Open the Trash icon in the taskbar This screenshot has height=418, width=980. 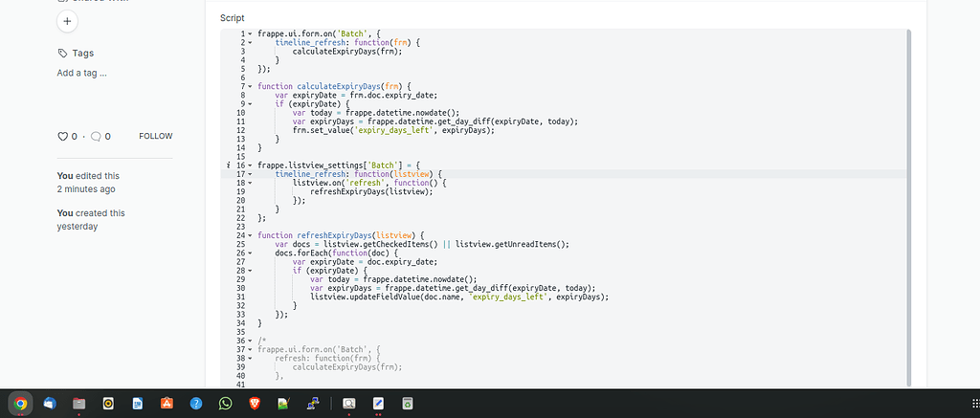tap(407, 404)
